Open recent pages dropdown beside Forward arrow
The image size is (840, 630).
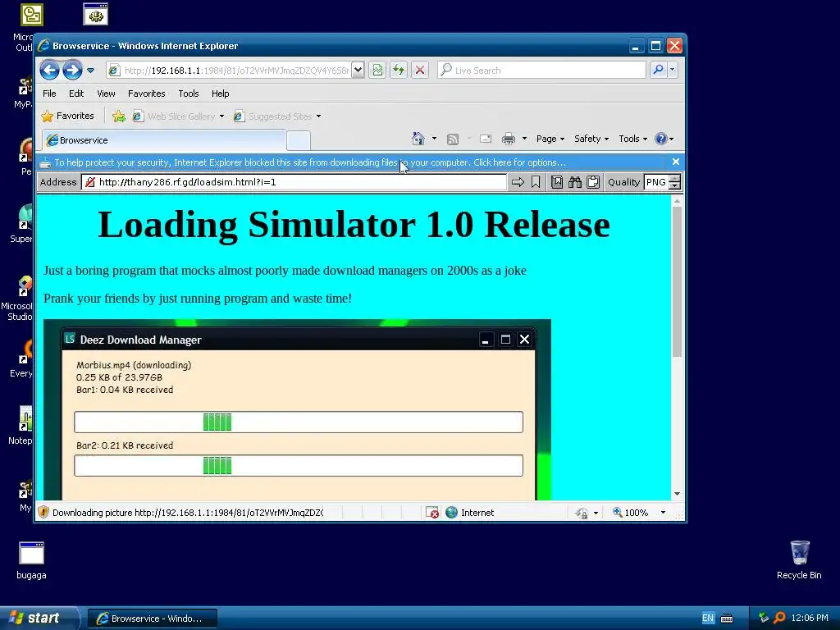pyautogui.click(x=90, y=71)
